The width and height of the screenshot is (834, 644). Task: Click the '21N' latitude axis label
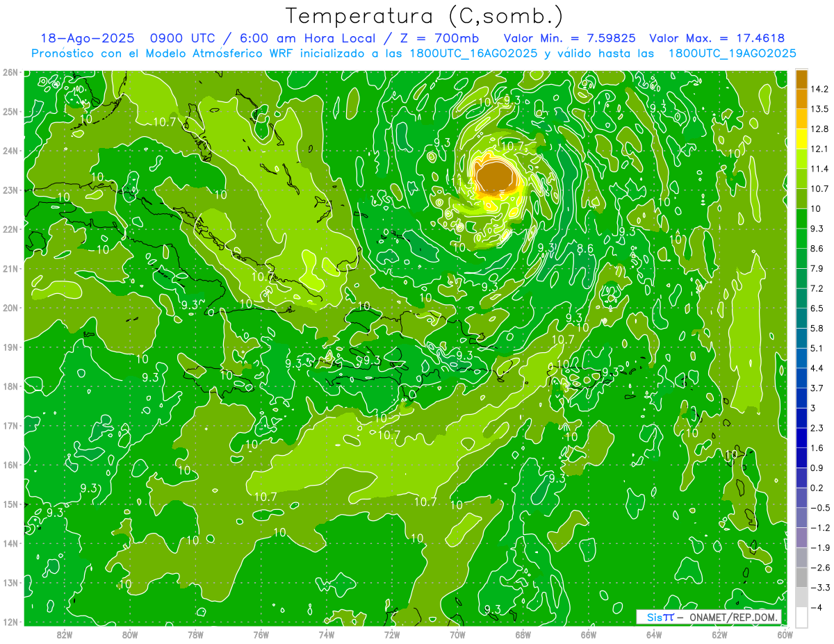coord(10,268)
